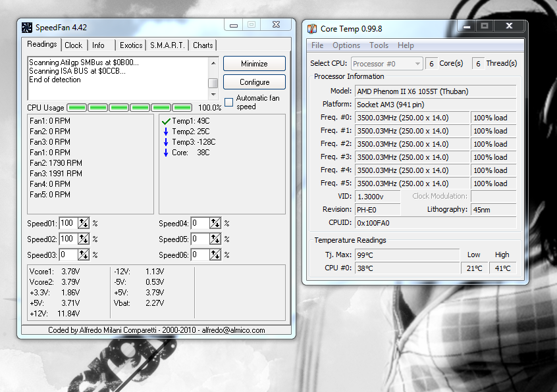Click the blue down arrow beside Temp2

[165, 132]
